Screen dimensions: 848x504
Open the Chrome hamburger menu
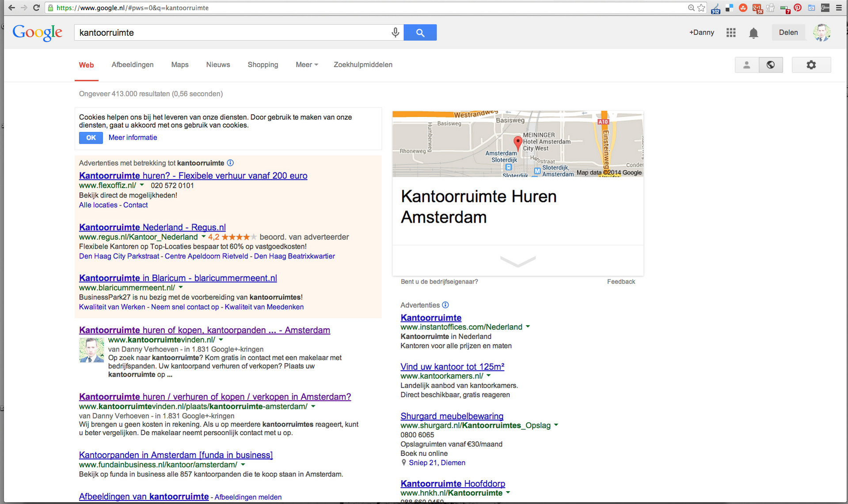point(839,8)
